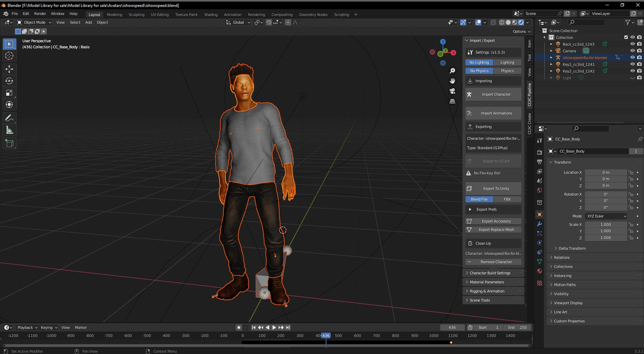Select the Add Cube tool
The width and height of the screenshot is (644, 354).
tap(9, 143)
